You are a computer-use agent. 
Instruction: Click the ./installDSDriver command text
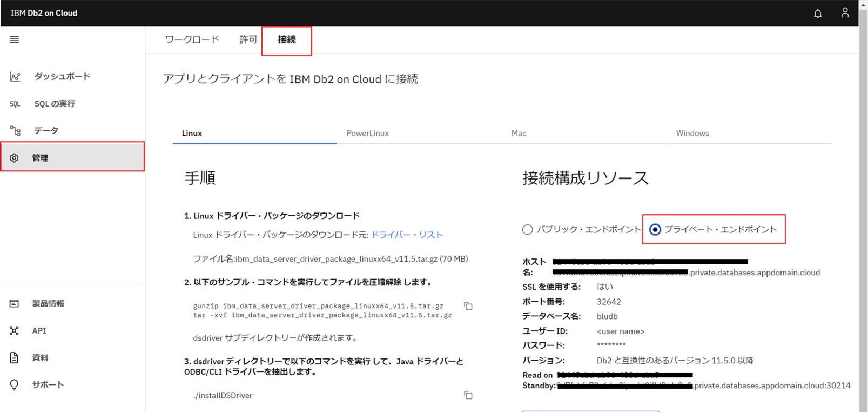[x=223, y=396]
